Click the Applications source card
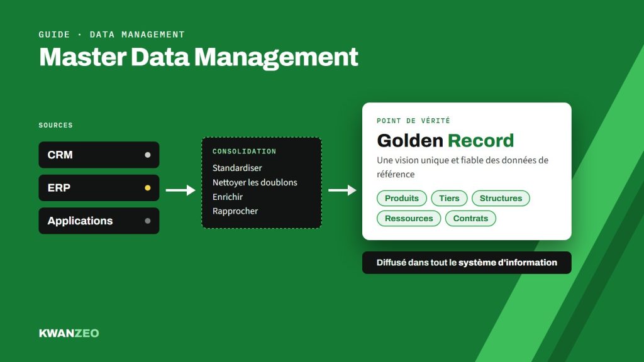644x362 pixels. coord(99,221)
